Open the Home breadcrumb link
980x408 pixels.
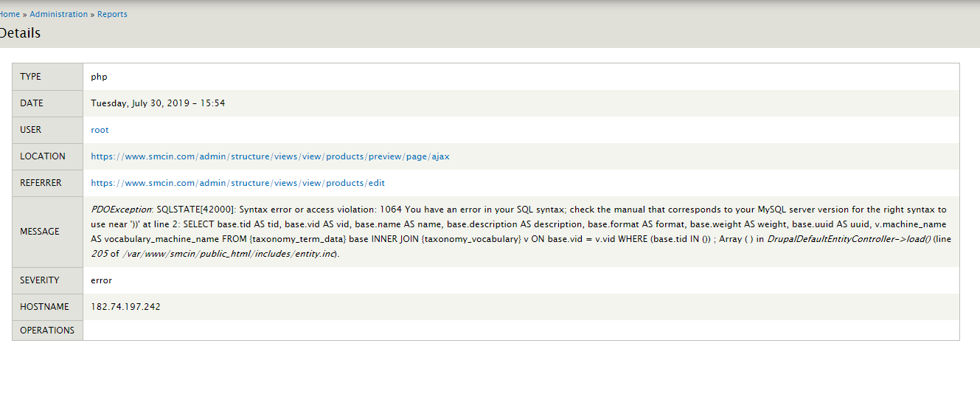click(x=10, y=14)
